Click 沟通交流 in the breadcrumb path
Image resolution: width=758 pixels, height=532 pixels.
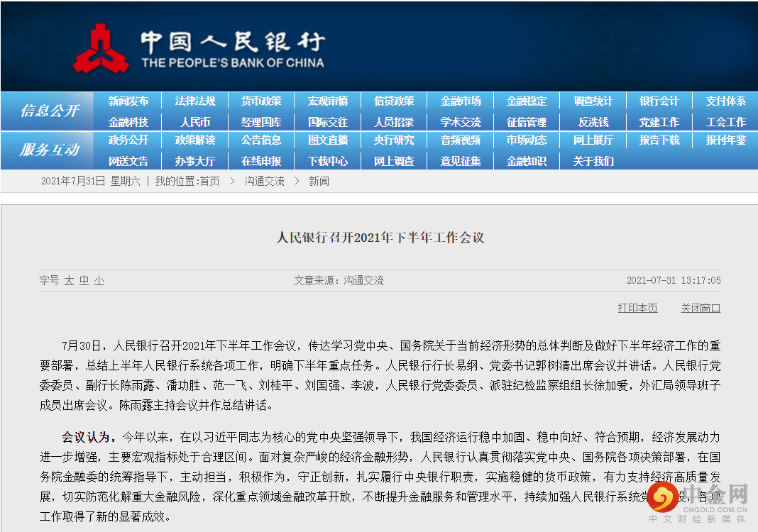click(x=264, y=182)
